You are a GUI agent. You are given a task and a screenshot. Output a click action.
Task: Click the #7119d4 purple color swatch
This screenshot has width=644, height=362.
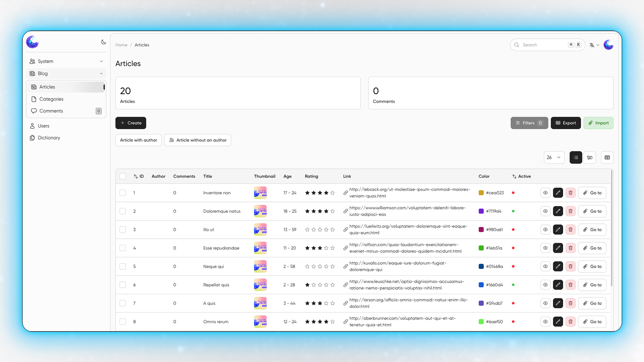click(481, 211)
